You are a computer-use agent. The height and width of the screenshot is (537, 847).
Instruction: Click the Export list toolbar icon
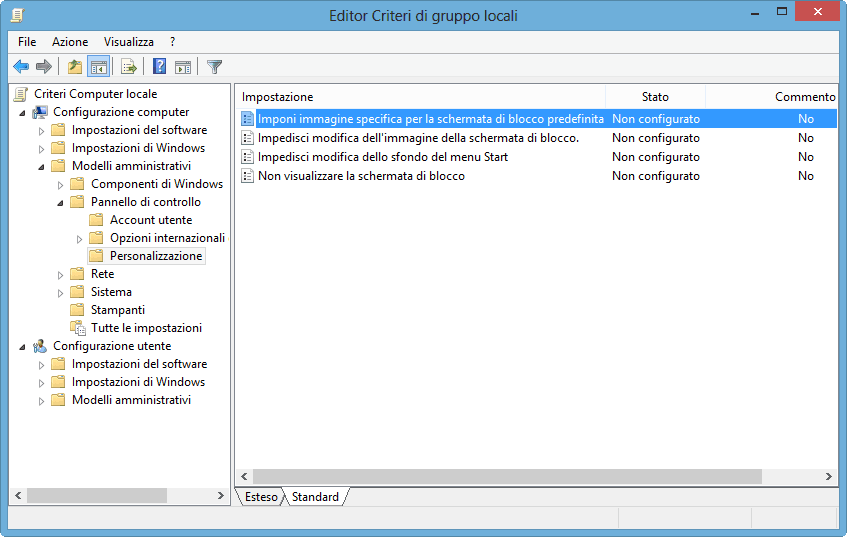pos(129,67)
